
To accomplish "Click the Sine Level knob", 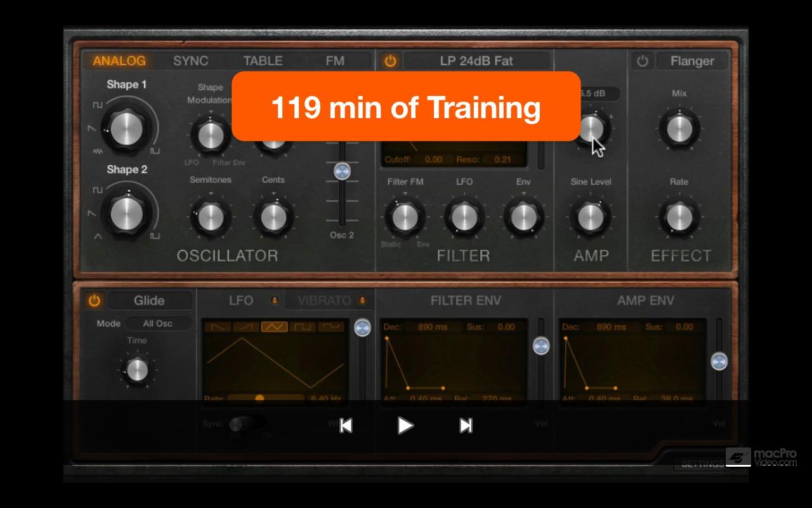I will point(591,217).
